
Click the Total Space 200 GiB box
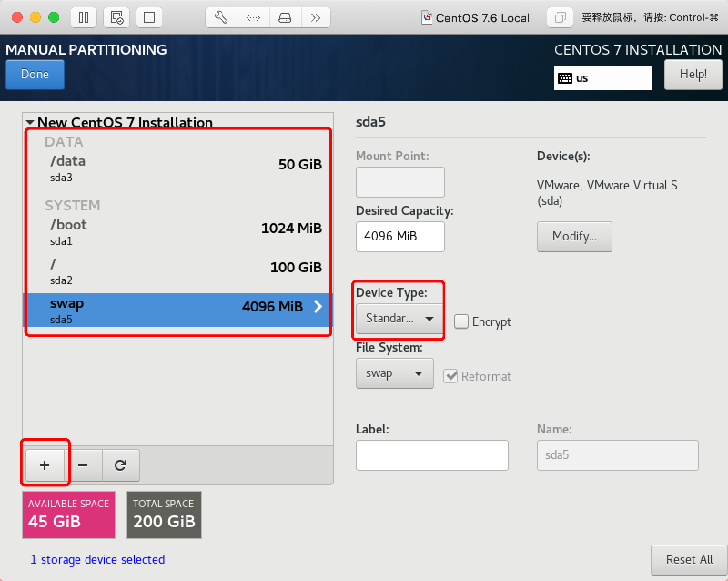coord(164,515)
